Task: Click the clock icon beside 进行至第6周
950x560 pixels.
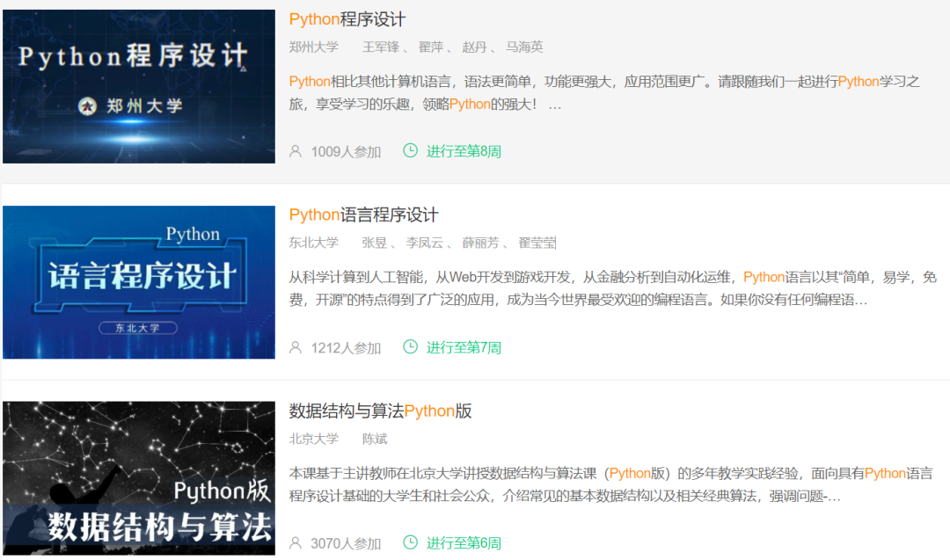Action: (x=410, y=542)
